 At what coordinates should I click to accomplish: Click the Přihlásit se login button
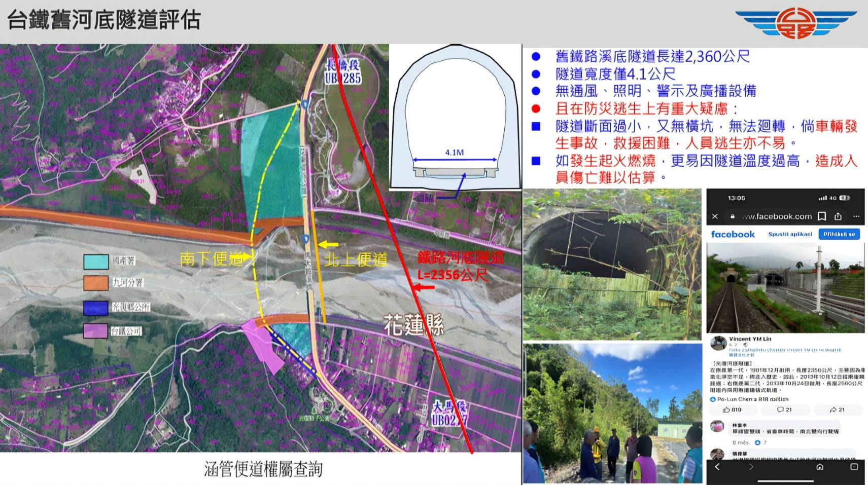pyautogui.click(x=839, y=234)
